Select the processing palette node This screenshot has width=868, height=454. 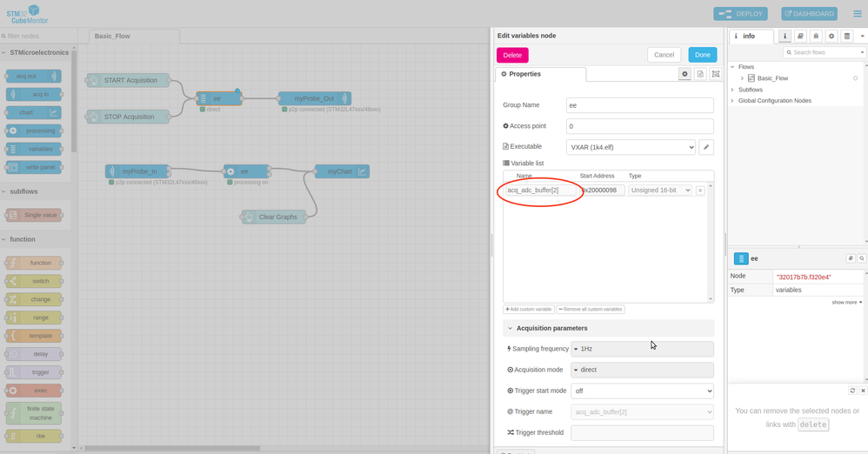coord(34,130)
